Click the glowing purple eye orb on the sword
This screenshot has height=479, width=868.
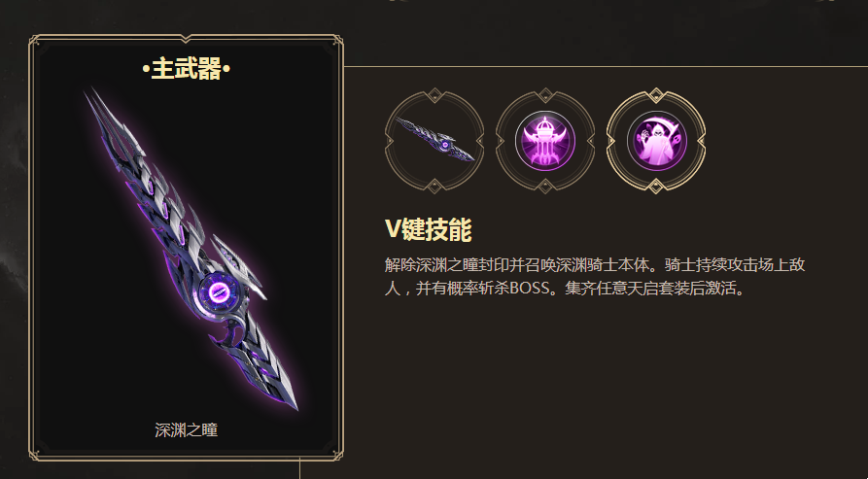218,289
